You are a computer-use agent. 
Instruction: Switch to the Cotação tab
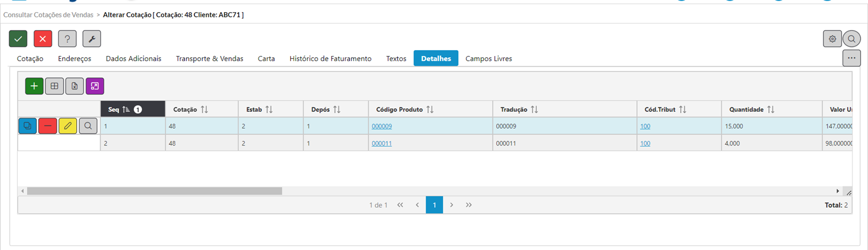[x=30, y=58]
